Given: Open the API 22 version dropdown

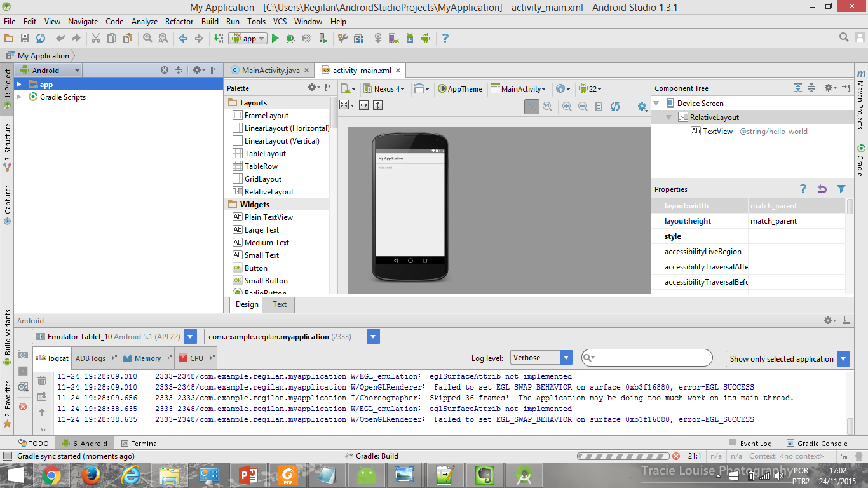Looking at the screenshot, I should click(x=590, y=89).
